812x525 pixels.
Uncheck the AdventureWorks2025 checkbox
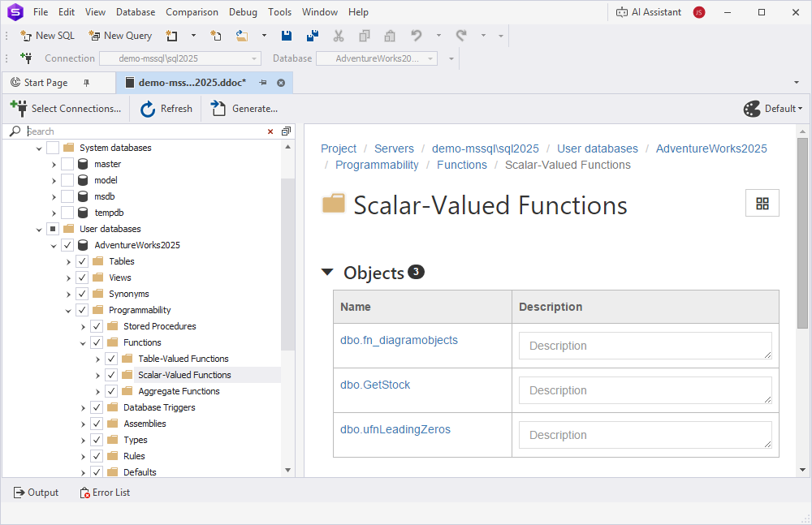tap(67, 245)
